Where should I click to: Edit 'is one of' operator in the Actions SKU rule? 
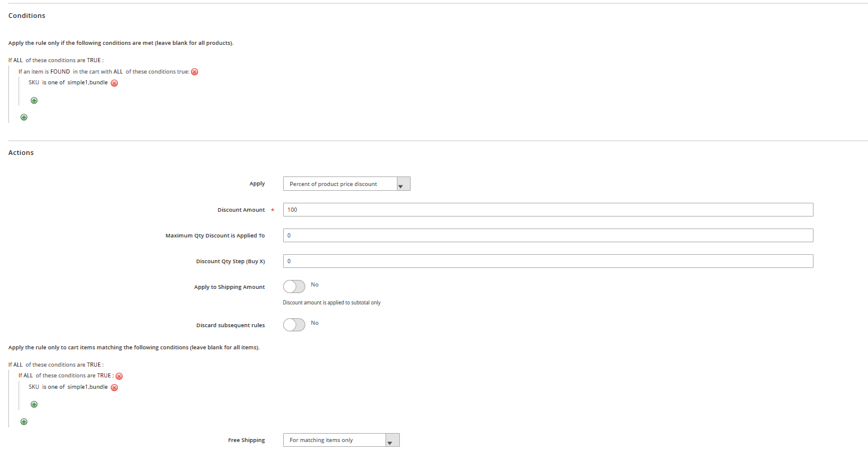coord(53,387)
